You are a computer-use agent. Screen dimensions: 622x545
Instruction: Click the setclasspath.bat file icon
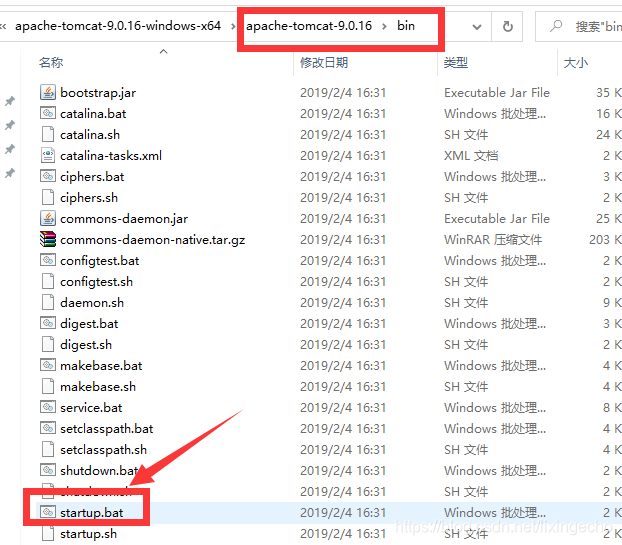(48, 428)
